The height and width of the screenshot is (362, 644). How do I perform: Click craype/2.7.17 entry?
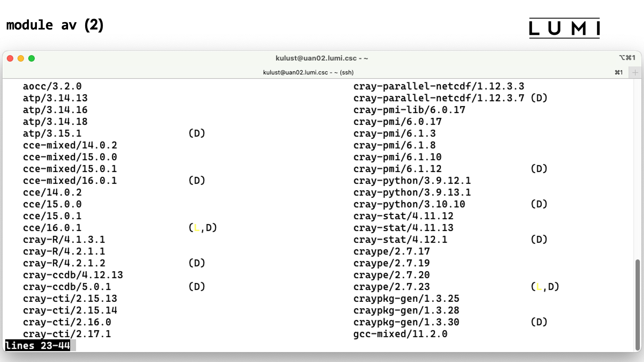pos(391,251)
